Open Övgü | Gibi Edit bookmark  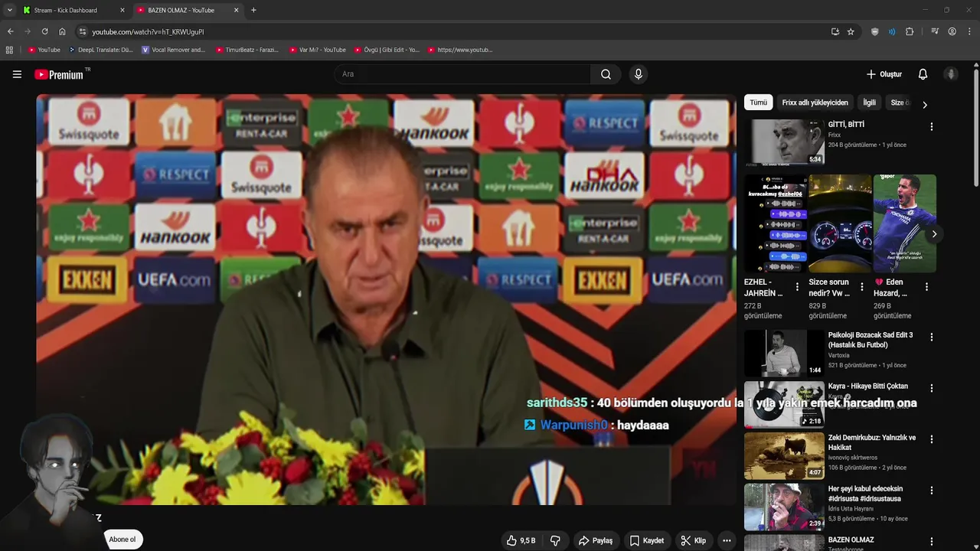tap(387, 50)
